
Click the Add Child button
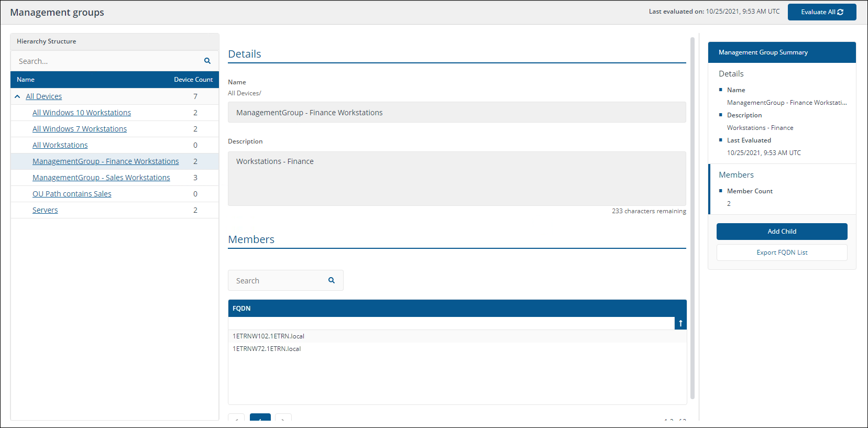[782, 232]
